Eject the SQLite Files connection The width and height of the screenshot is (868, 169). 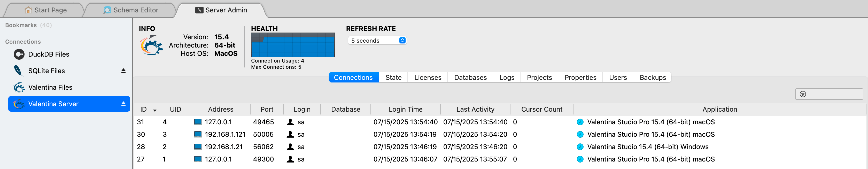(x=123, y=71)
